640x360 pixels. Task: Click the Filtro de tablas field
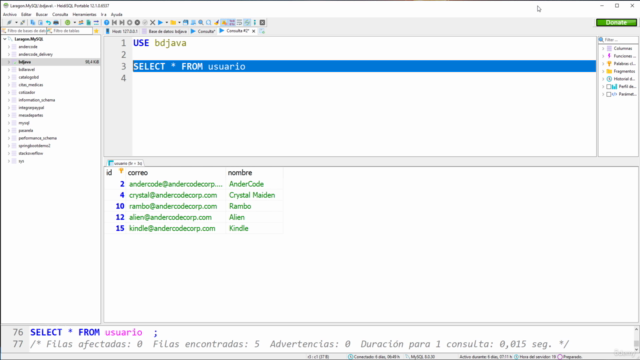[x=70, y=31]
